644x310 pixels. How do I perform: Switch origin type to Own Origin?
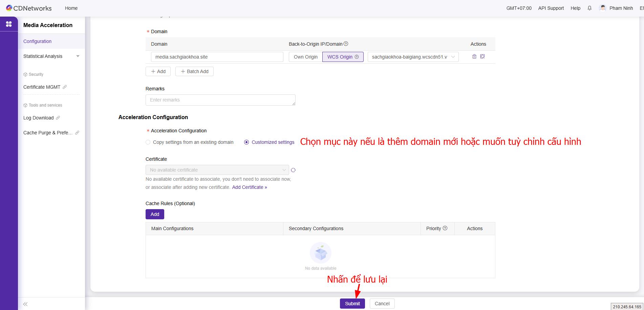point(305,57)
